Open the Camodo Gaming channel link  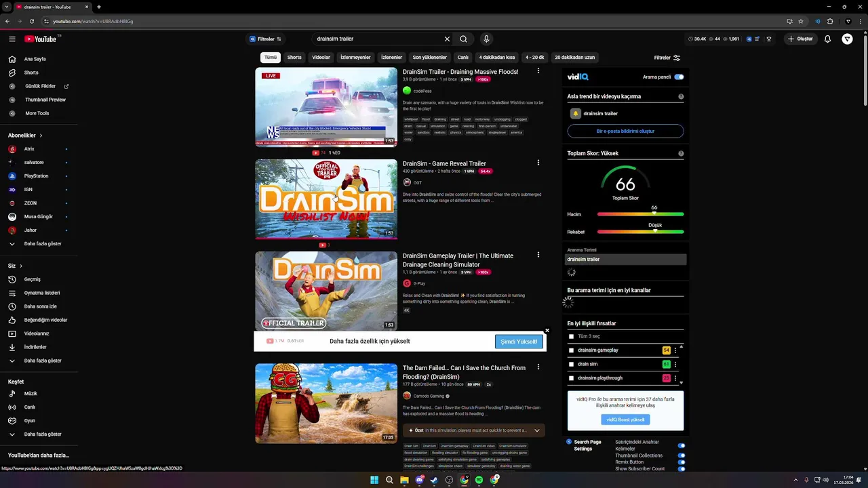tap(429, 396)
